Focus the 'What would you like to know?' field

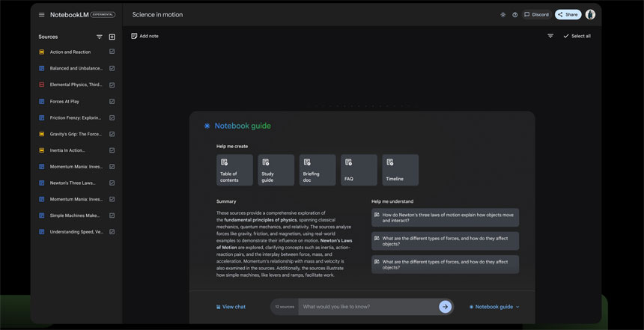click(368, 307)
